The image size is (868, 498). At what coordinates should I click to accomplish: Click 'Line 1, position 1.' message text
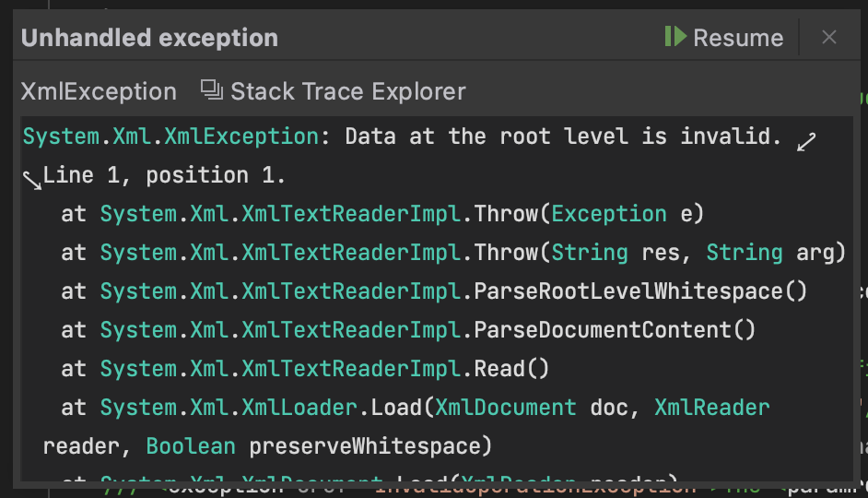point(164,175)
